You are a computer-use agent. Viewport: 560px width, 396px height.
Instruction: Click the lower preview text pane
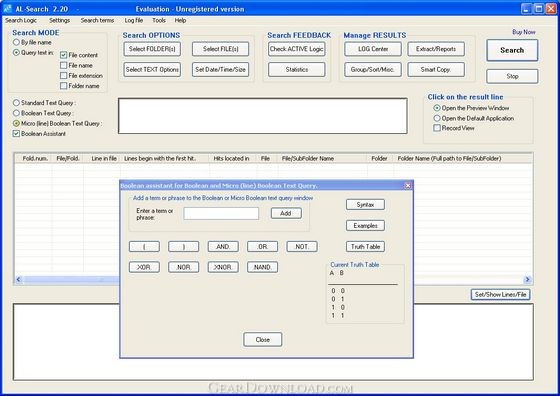[x=273, y=342]
